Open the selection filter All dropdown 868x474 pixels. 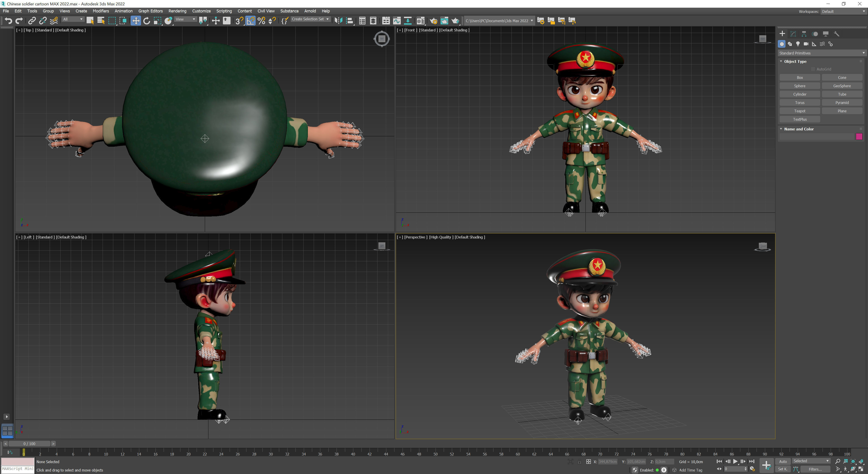pyautogui.click(x=73, y=19)
